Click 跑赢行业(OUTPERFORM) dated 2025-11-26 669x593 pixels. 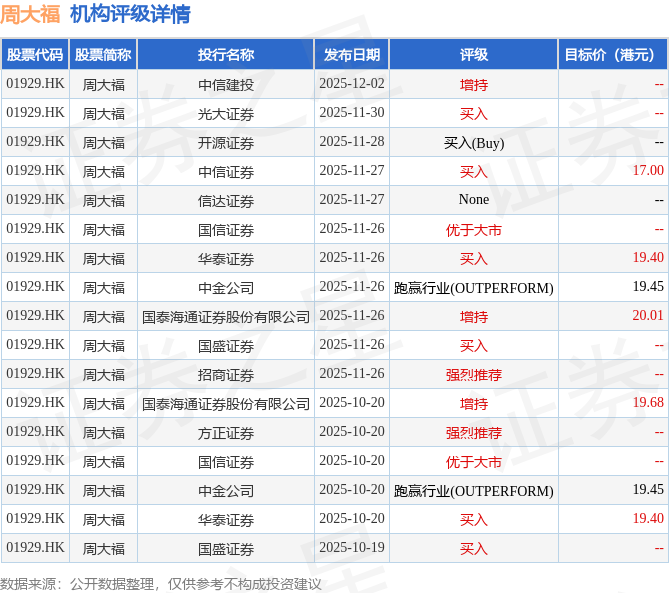point(474,288)
